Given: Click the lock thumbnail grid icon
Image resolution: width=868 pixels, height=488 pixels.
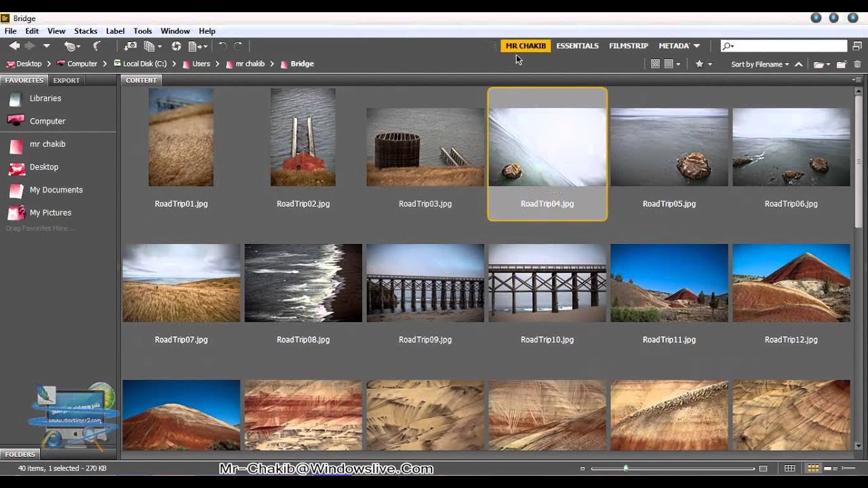Looking at the screenshot, I should 790,468.
